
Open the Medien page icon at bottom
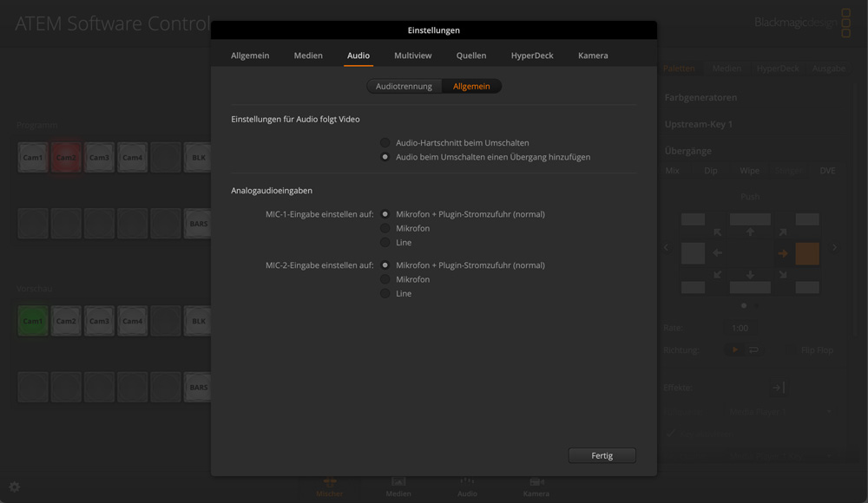click(398, 487)
